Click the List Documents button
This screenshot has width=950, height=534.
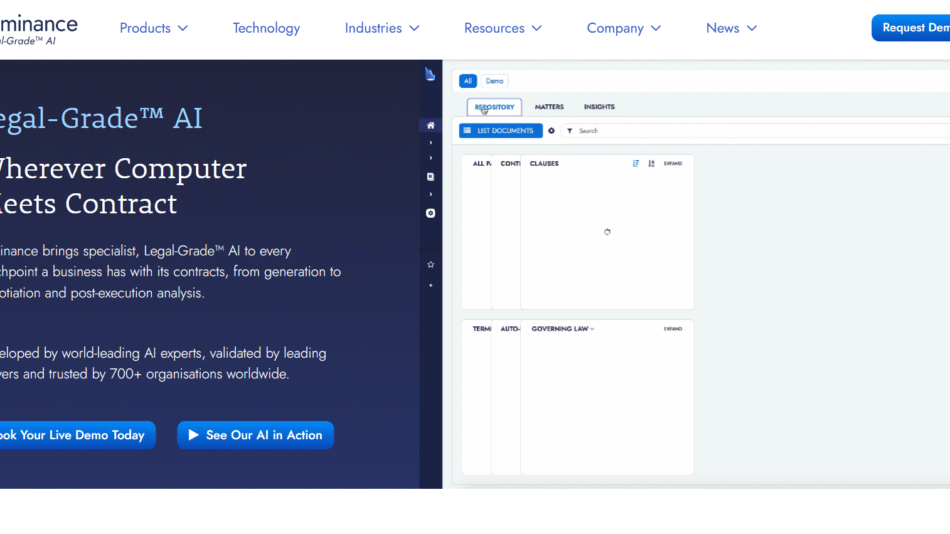coord(501,131)
